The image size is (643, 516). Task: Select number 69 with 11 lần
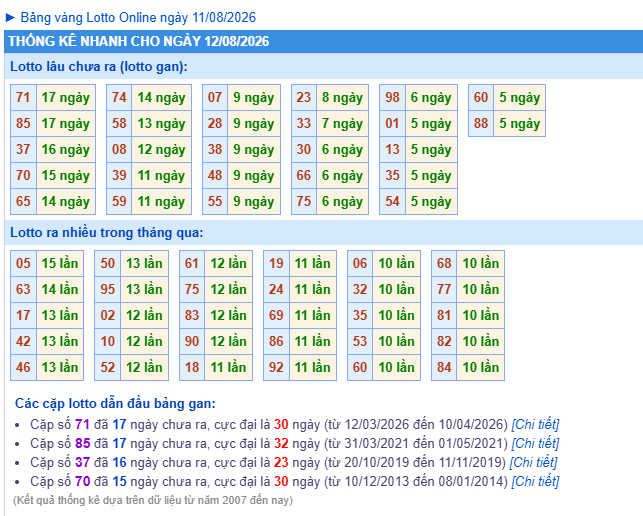pos(276,315)
